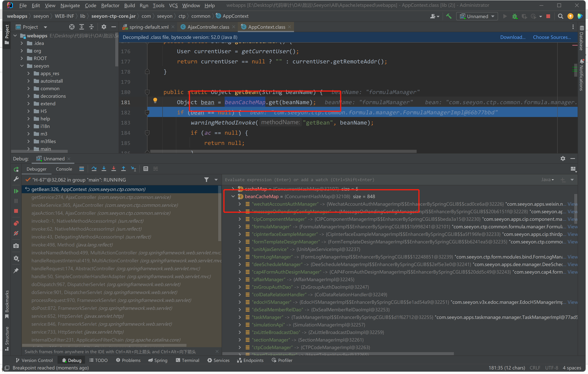The image size is (588, 374).
Task: Click the Choose Sources link
Action: 552,37
